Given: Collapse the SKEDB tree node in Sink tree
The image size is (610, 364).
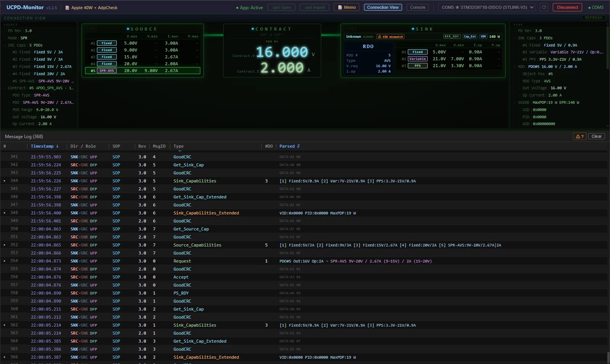Looking at the screenshot, I should [515, 103].
